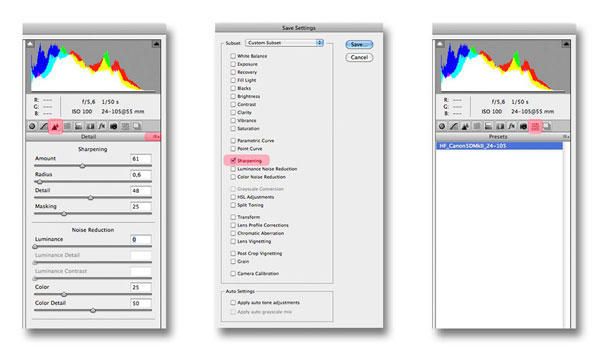This screenshot has height=360, width=600.
Task: Open Camera Calibration tab in Detail panel window
Action: [x=114, y=126]
